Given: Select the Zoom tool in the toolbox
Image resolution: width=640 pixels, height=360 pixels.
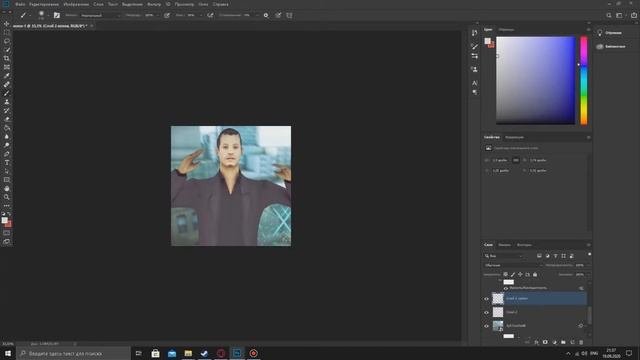Looking at the screenshot, I should coord(7,197).
